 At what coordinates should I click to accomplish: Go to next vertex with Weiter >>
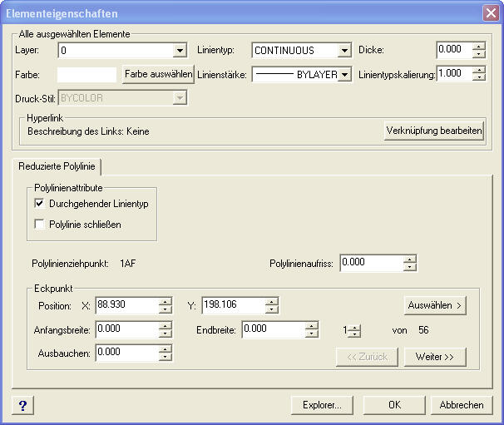[435, 357]
